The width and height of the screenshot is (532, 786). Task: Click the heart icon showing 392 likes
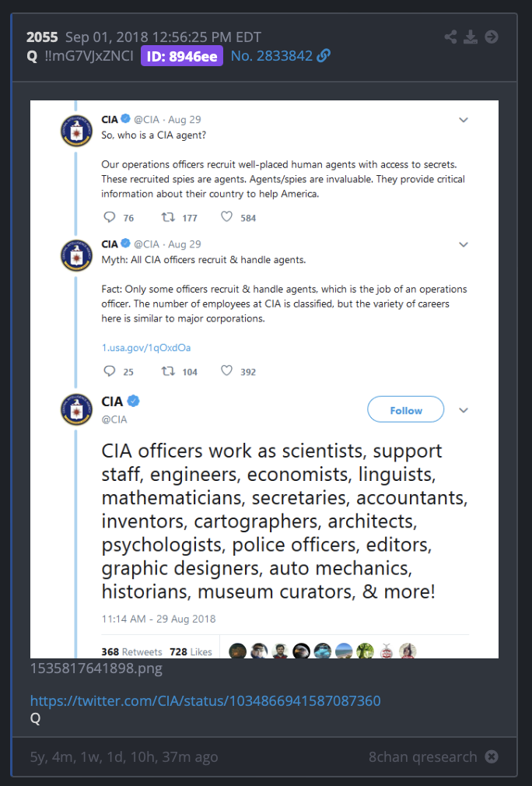click(227, 370)
